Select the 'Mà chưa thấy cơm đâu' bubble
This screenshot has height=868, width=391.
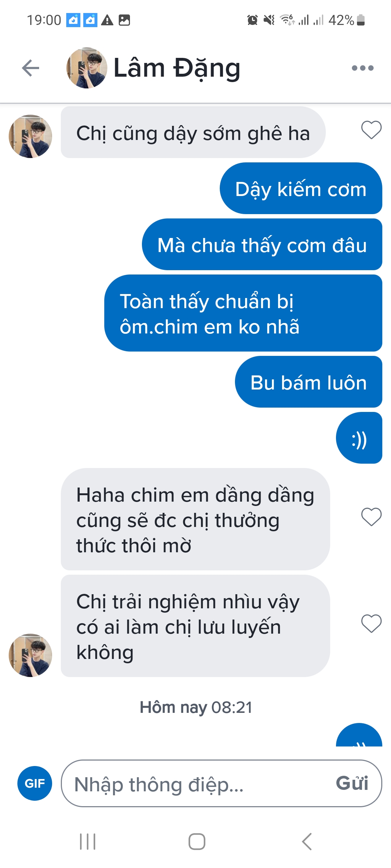(262, 244)
